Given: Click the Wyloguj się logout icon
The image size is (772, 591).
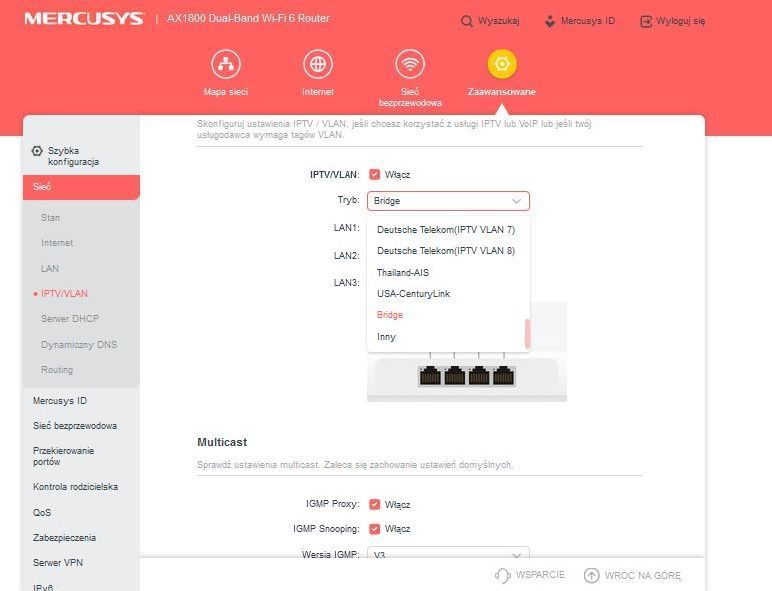Looking at the screenshot, I should coord(645,21).
